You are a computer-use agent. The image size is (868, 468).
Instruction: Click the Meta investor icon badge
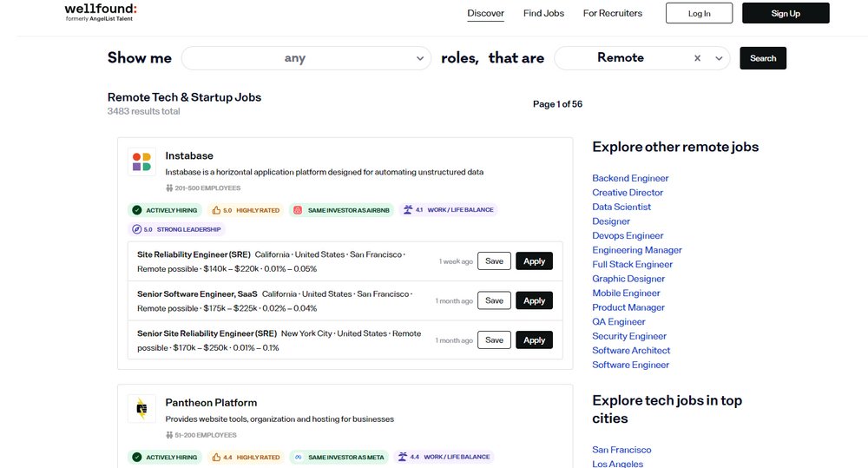(x=298, y=457)
